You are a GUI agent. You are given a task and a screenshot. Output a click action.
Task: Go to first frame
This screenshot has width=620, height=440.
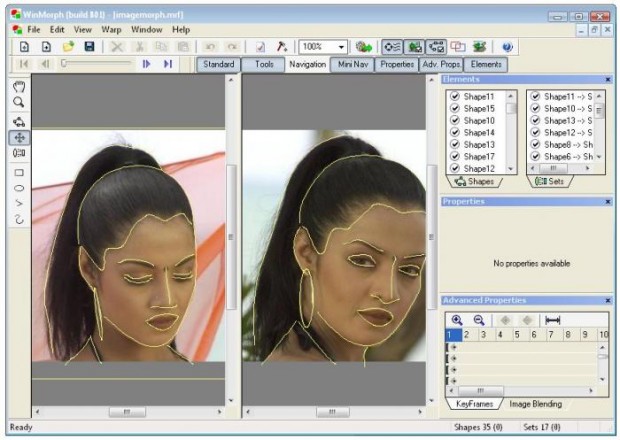coord(24,64)
